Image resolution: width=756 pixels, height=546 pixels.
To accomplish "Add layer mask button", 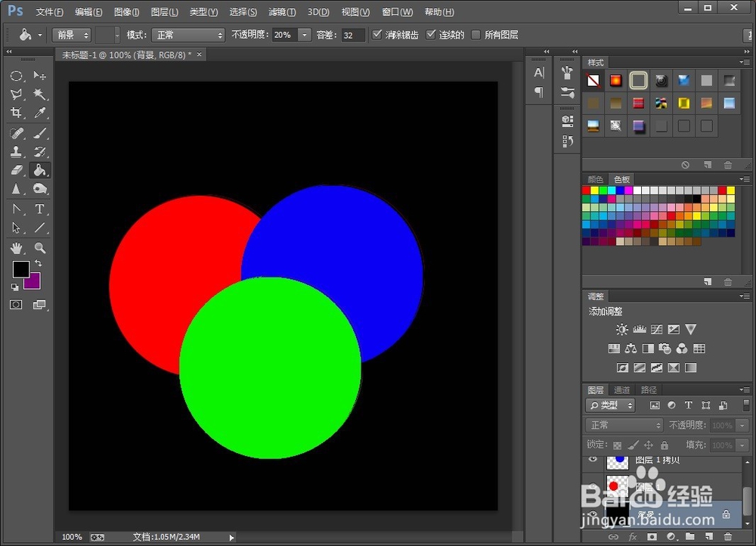I will pos(652,536).
